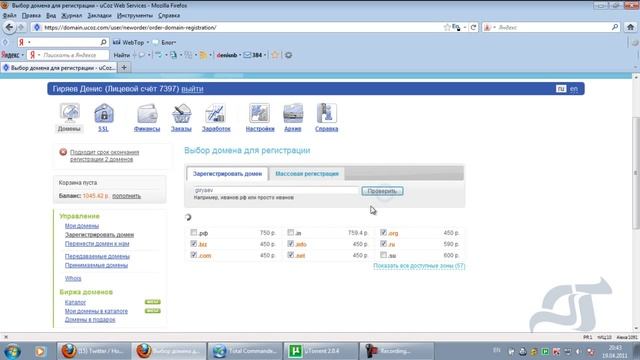Screen dimensions: 640x360
Task: Open the Заказы basket icon
Action: click(181, 113)
